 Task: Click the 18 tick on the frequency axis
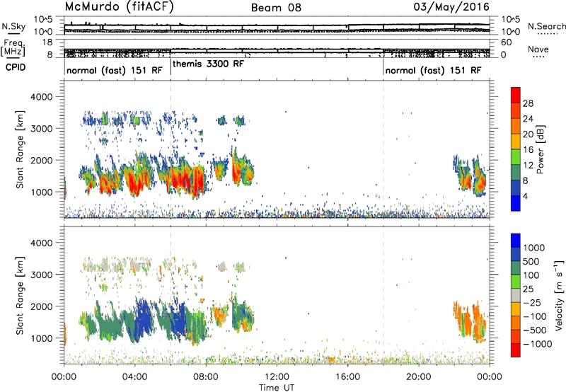tap(47, 42)
